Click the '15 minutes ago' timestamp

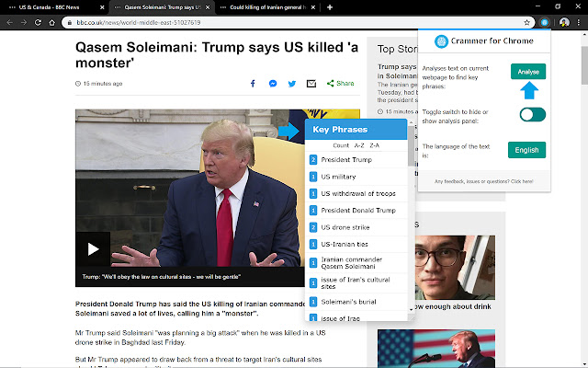[102, 84]
